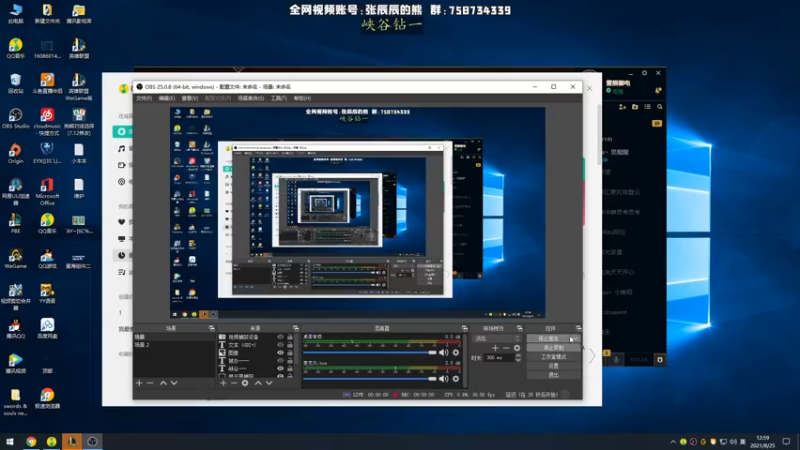Screen dimensions: 800x450
Task: Mute Mic/Aux speaker icon
Action: (x=443, y=379)
